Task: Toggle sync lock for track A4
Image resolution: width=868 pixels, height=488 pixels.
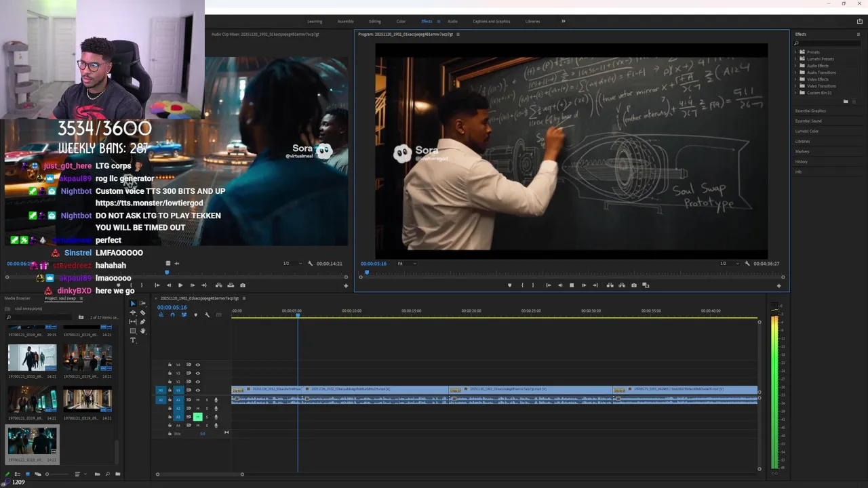Action: click(189, 425)
